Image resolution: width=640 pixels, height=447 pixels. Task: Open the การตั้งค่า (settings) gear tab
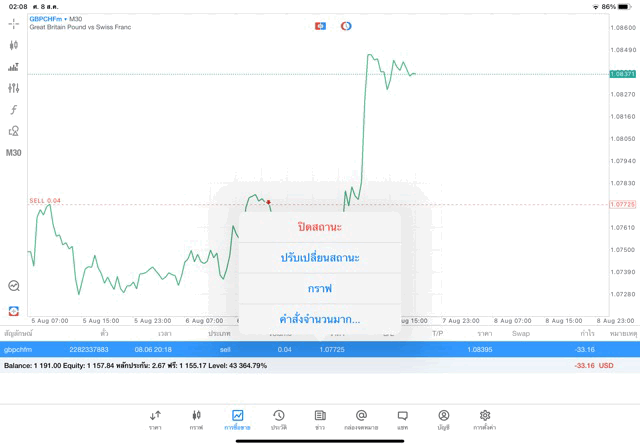(x=485, y=418)
